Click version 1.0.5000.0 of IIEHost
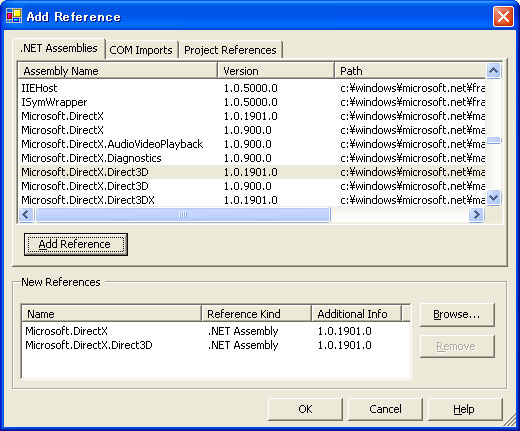The image size is (520, 431). click(250, 88)
